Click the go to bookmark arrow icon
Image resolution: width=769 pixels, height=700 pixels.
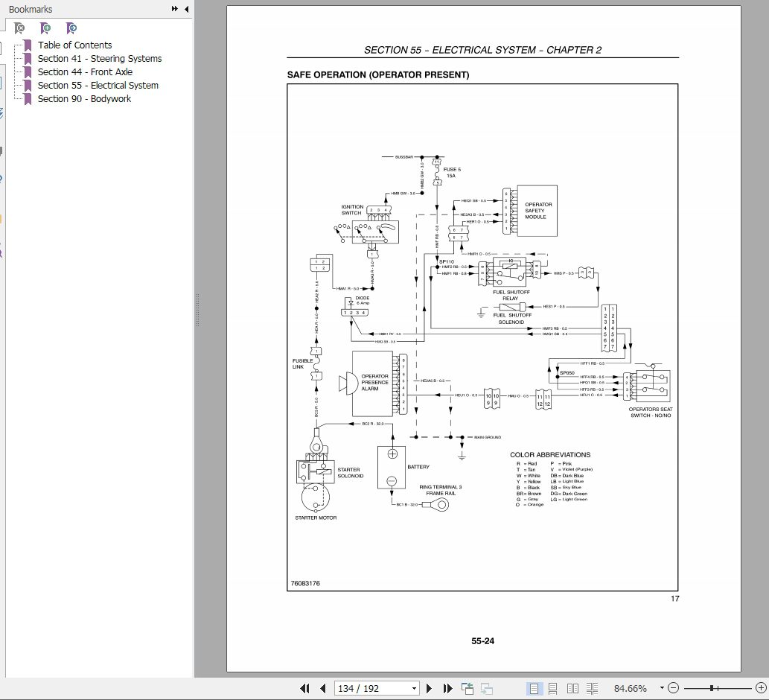tap(71, 28)
